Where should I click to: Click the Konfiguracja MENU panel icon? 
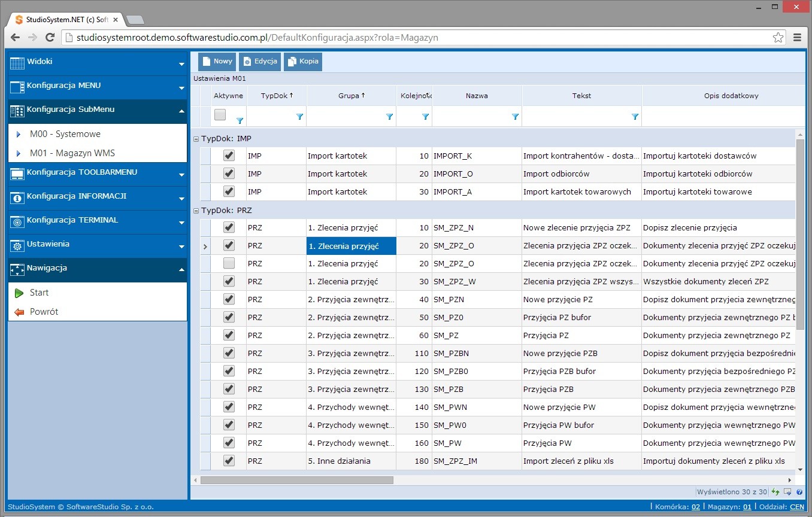tap(17, 86)
